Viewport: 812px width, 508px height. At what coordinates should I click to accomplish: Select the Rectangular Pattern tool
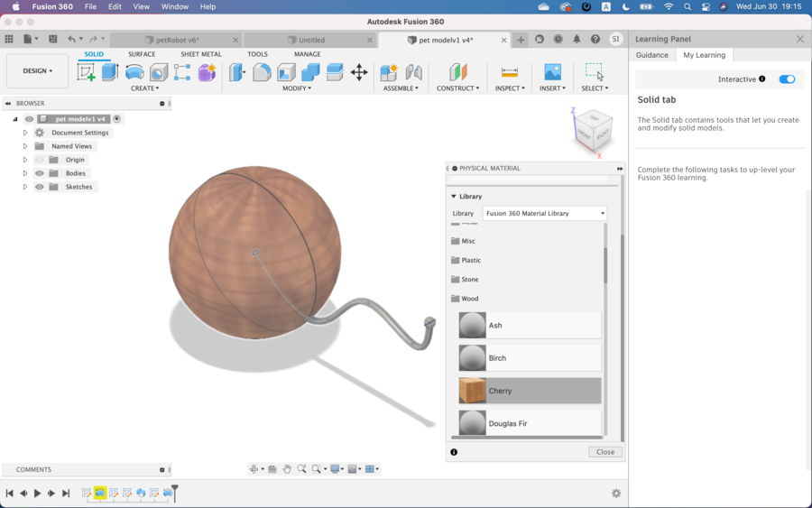pyautogui.click(x=182, y=72)
